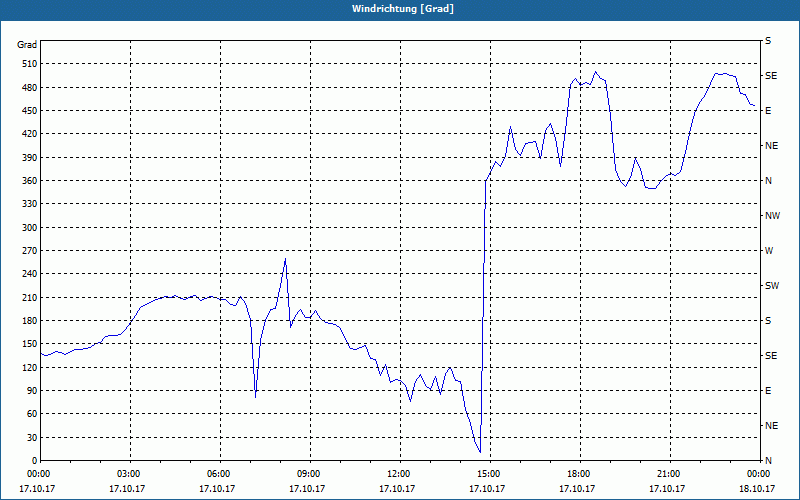This screenshot has height=500, width=800.
Task: Select the W compass label
Action: coord(769,251)
